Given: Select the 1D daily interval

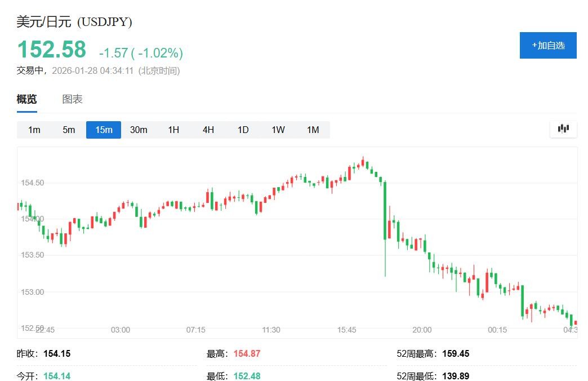Looking at the screenshot, I should [243, 130].
